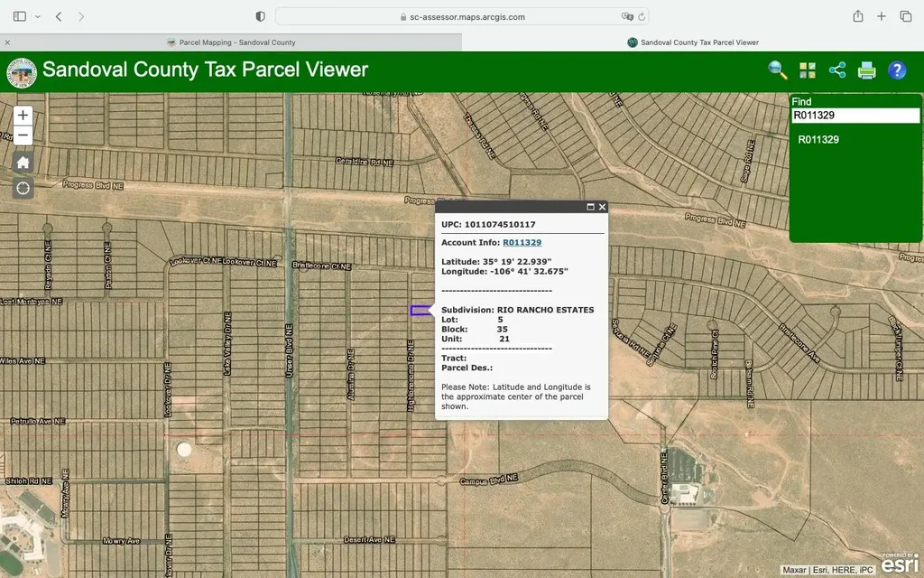This screenshot has height=578, width=924.
Task: Select the Sandoval County Tax Parcel Viewer tab
Action: [693, 42]
